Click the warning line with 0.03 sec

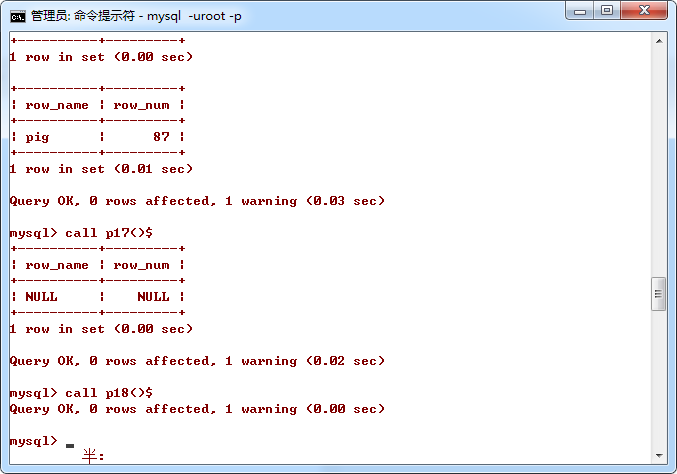point(197,201)
